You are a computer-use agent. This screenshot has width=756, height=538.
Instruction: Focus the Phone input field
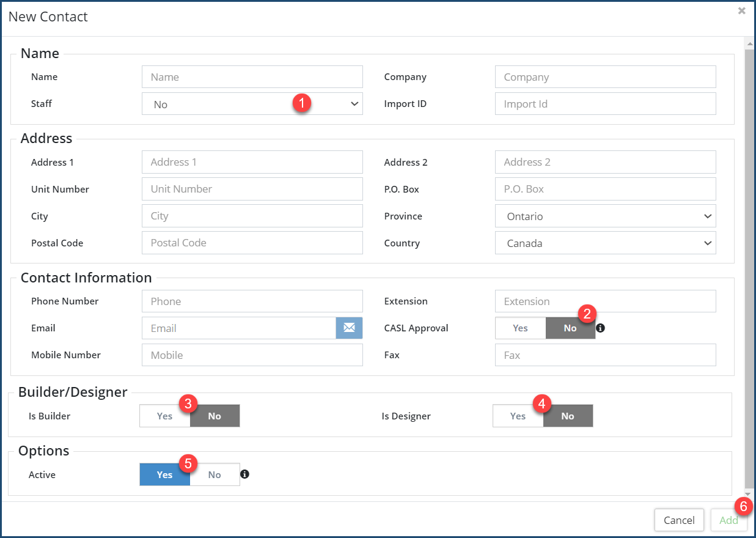click(x=252, y=301)
